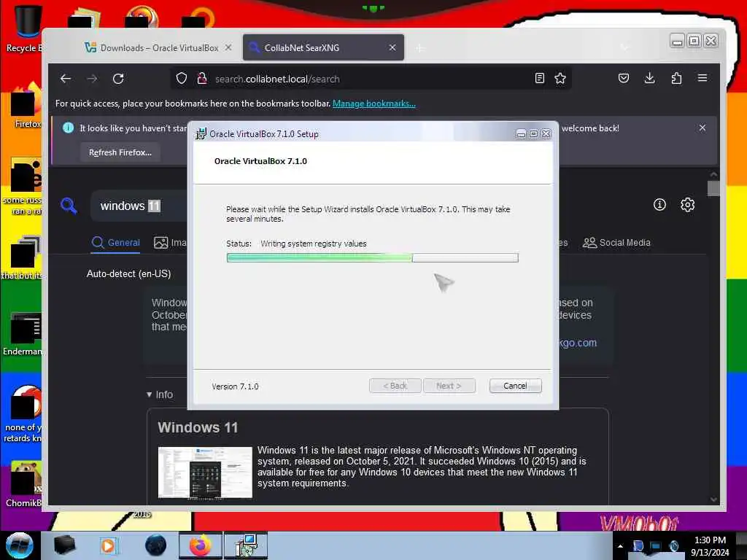This screenshot has height=560, width=747.
Task: Select the CollabNet SearXNG tab
Action: (323, 47)
